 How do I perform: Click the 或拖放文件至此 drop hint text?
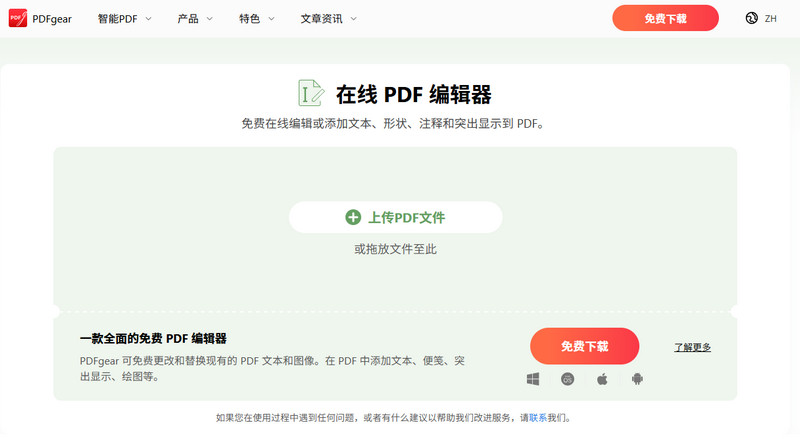point(395,249)
